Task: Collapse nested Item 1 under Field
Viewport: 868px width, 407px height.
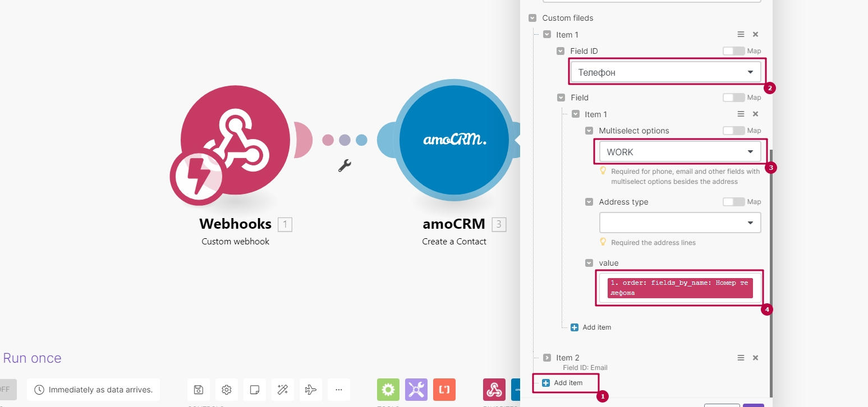Action: click(575, 114)
